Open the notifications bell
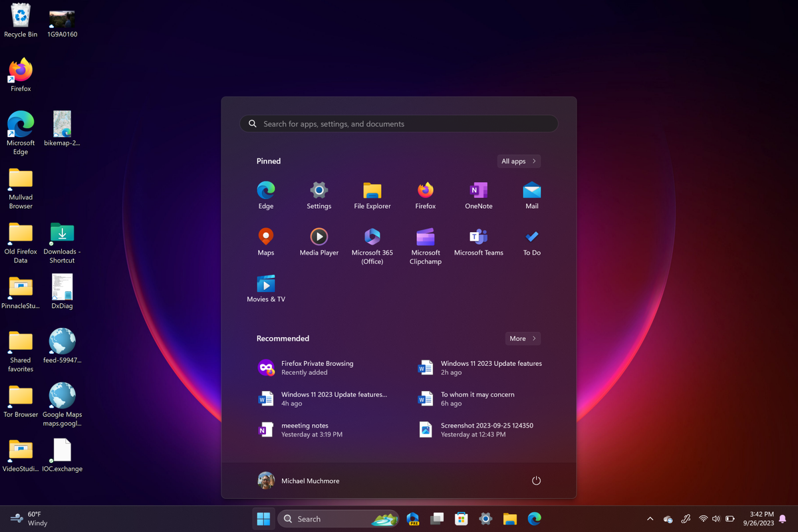The image size is (798, 532). 783,519
